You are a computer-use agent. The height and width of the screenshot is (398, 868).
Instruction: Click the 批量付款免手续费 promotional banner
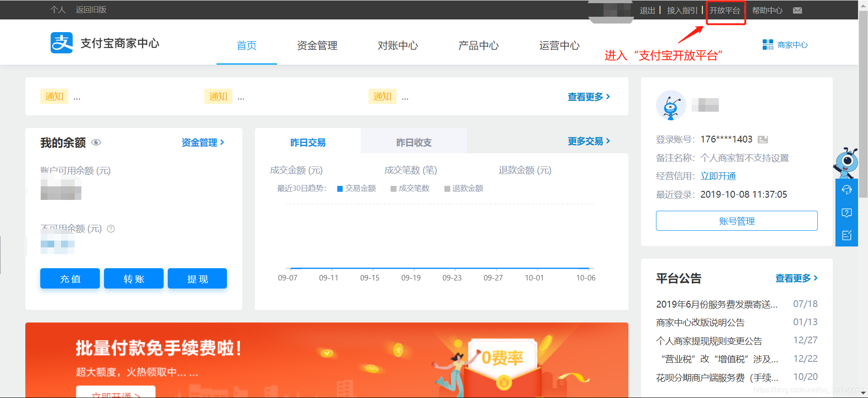327,360
